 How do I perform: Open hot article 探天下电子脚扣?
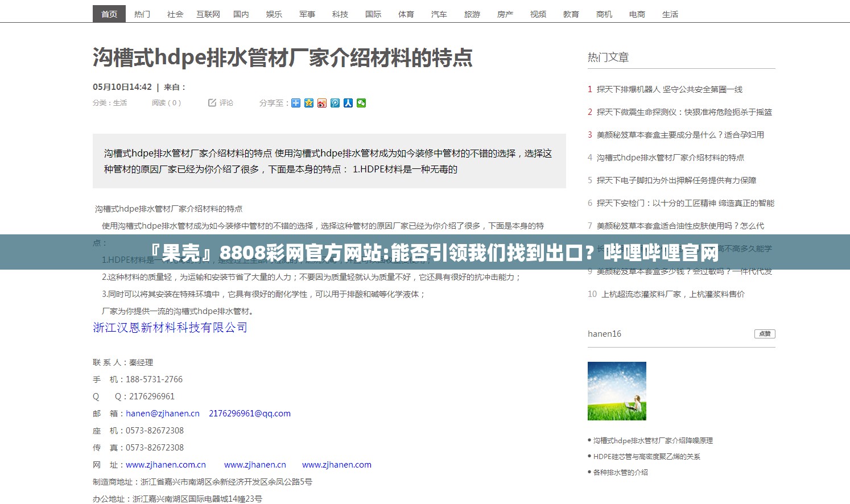point(676,180)
